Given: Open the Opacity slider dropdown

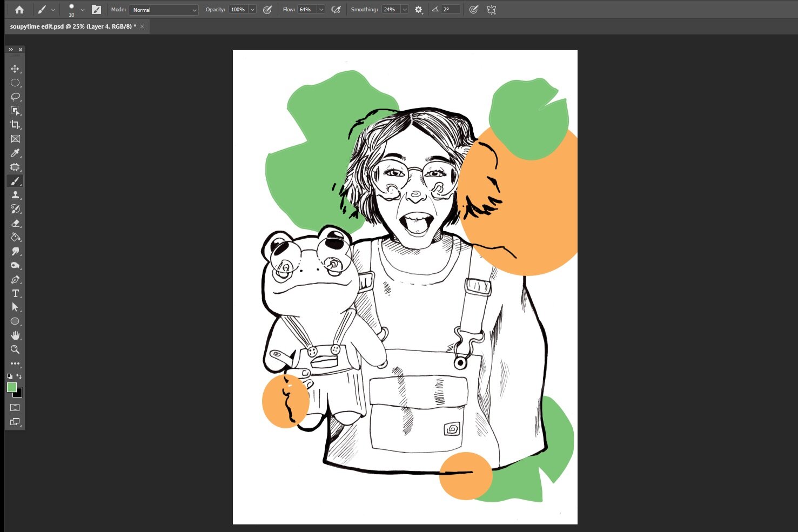Looking at the screenshot, I should (x=252, y=10).
